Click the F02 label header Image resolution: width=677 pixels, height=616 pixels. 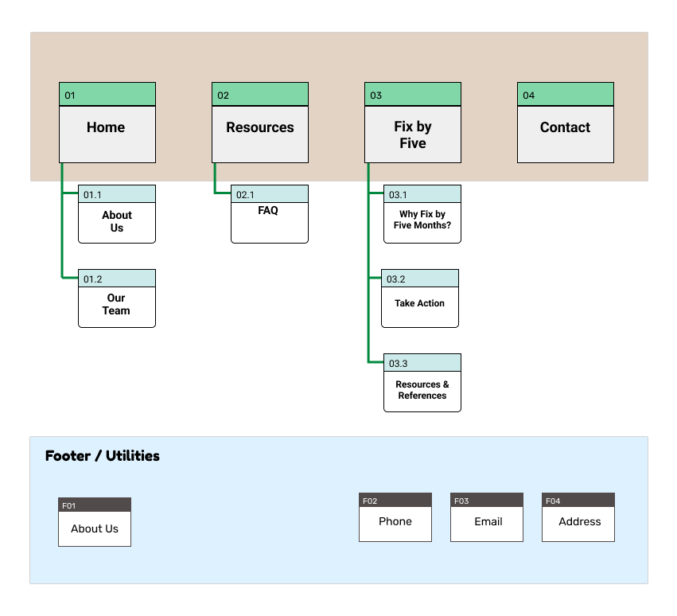[395, 501]
